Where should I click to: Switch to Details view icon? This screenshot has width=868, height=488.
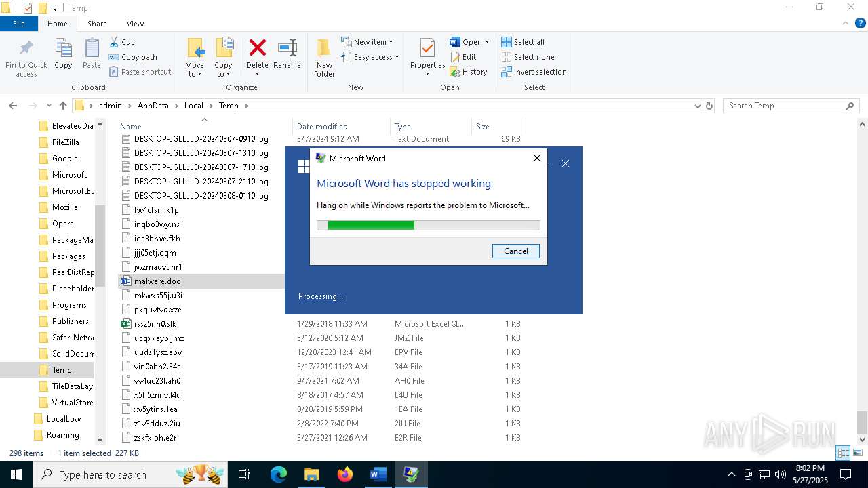(x=843, y=453)
